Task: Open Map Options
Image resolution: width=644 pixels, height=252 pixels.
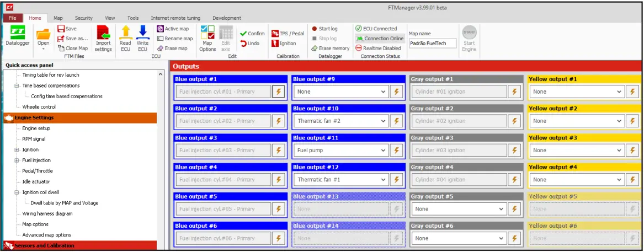Action: 207,38
